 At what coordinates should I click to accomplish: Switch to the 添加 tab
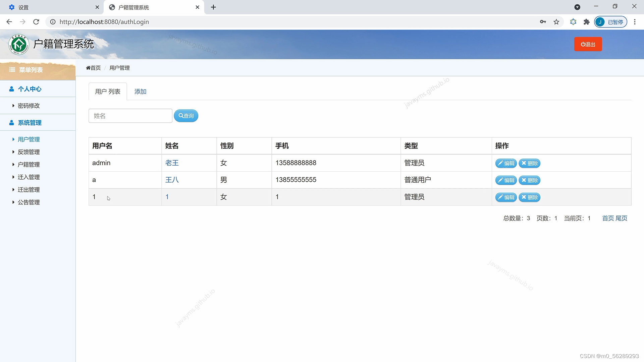coord(140,92)
